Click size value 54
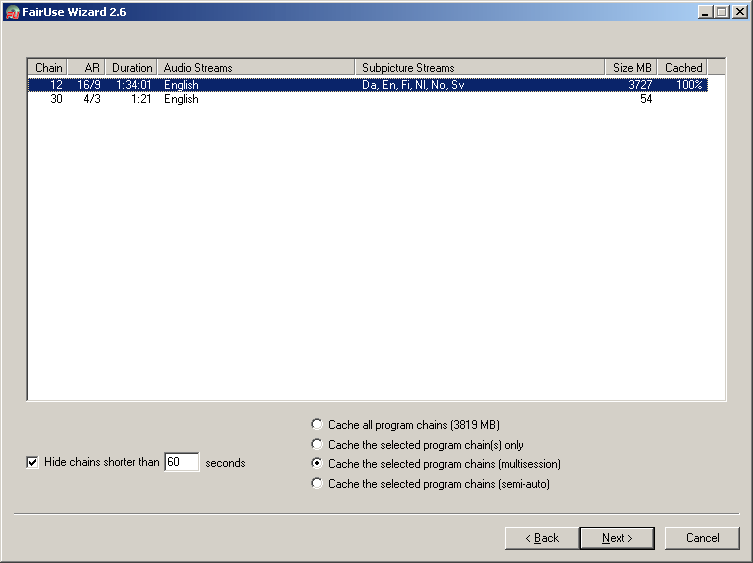753x563 pixels. point(646,99)
